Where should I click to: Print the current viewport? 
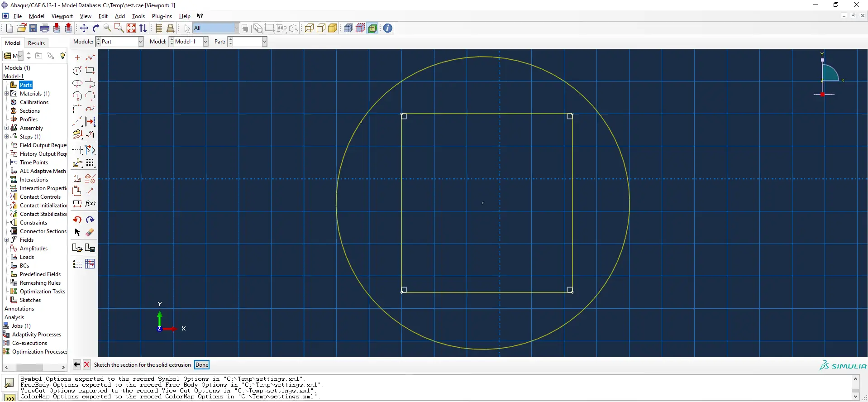(45, 28)
